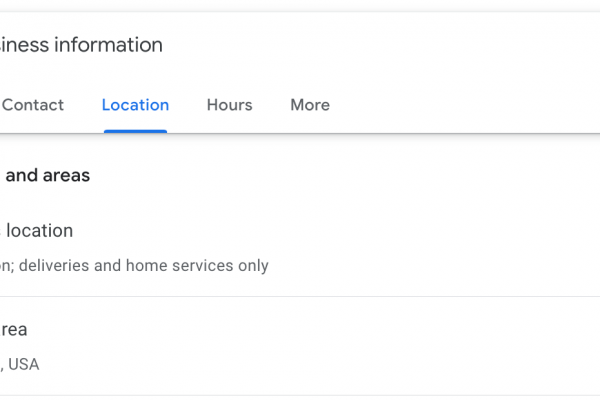Click empty space right of service area row
600x400 pixels.
tap(400, 345)
